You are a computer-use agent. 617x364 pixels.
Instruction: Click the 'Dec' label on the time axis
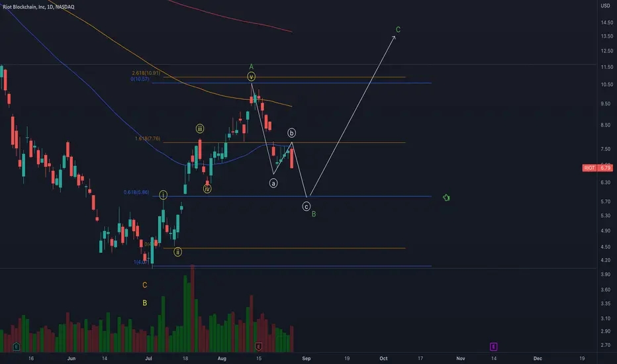coord(538,359)
